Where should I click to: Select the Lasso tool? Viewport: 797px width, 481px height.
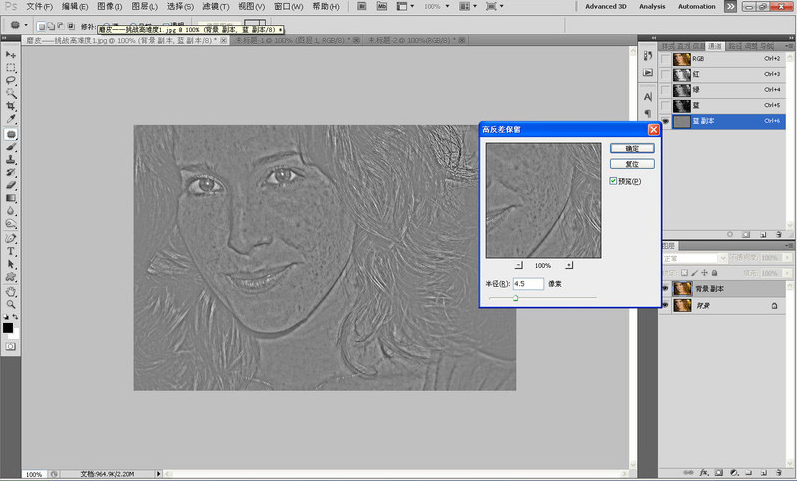(11, 80)
